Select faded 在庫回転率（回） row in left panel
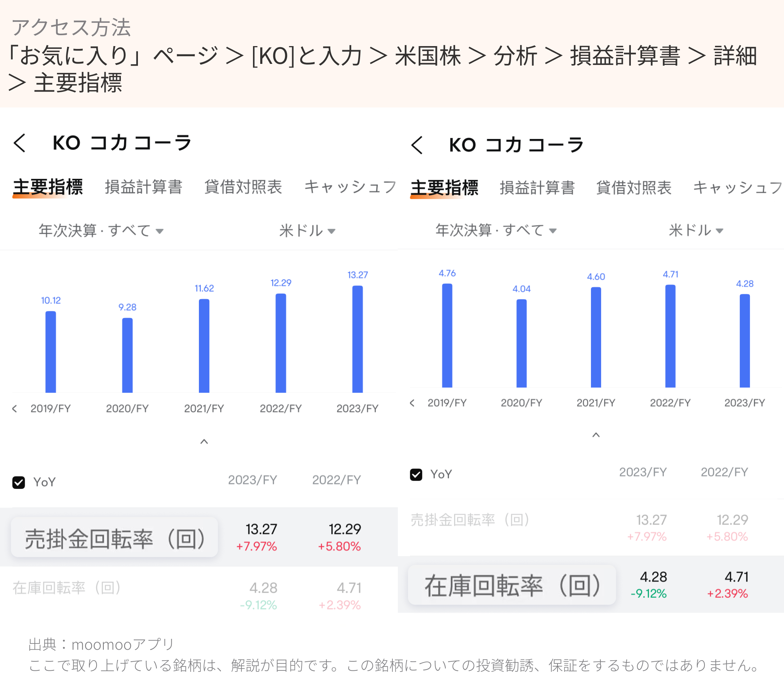This screenshot has width=784, height=694. (199, 595)
